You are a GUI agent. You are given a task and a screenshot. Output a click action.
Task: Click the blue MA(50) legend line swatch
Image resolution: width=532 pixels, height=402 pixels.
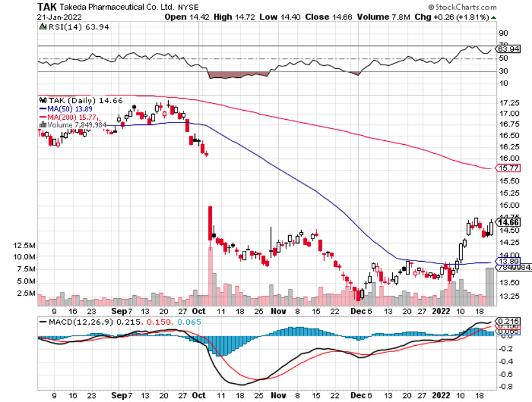tap(42, 108)
